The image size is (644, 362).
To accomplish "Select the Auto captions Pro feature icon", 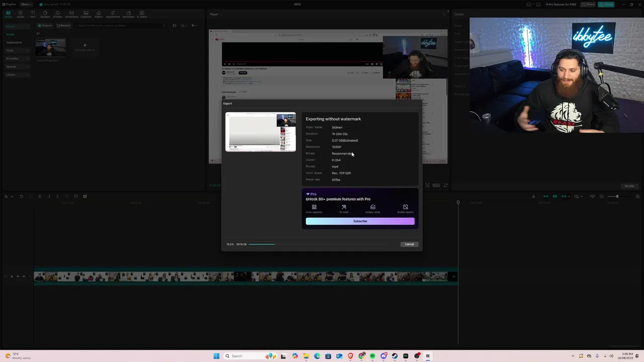I will [x=314, y=209].
